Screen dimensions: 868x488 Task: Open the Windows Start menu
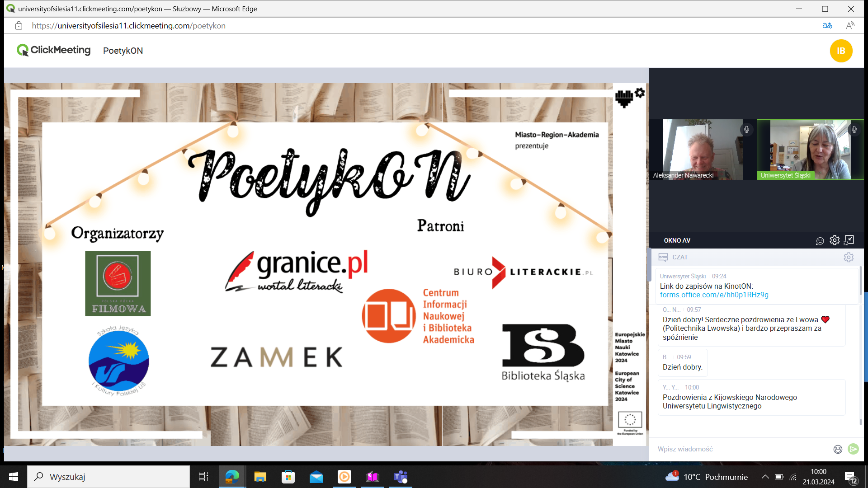14,477
